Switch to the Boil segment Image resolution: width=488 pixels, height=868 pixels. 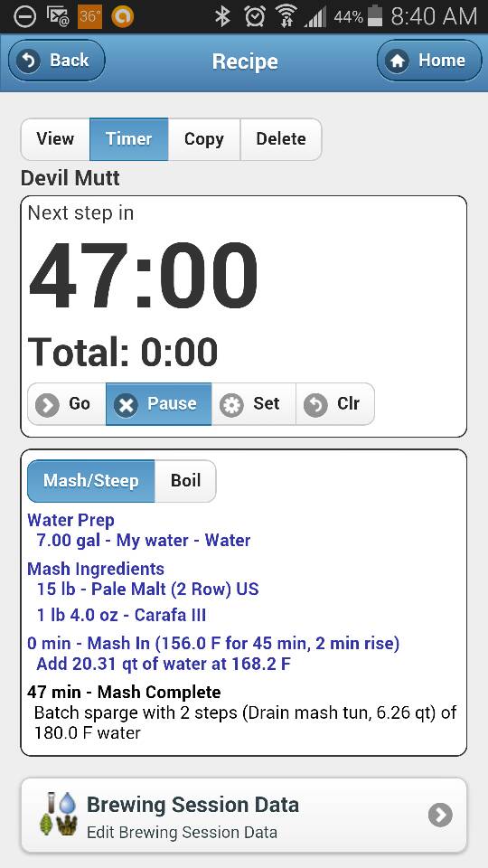(x=185, y=480)
